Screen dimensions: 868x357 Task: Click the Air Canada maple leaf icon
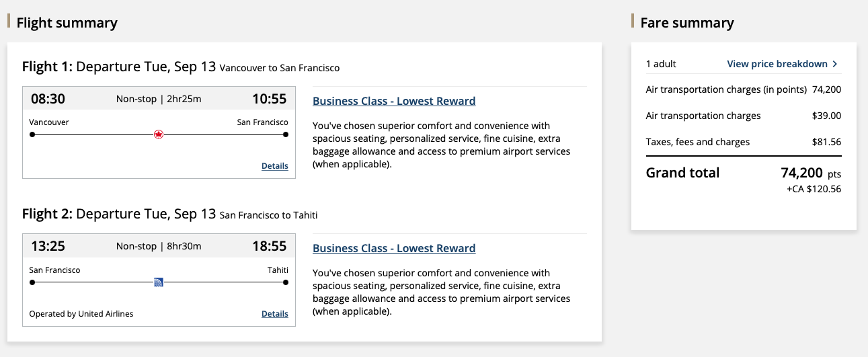[159, 134]
